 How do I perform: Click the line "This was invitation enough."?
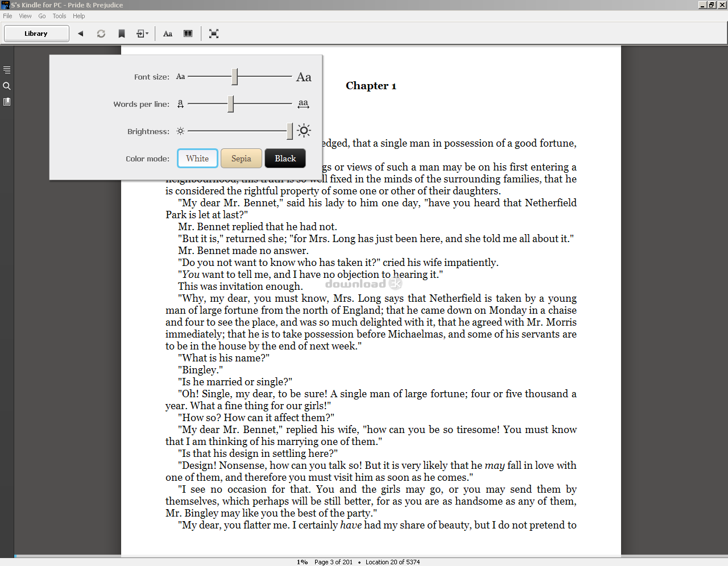(x=240, y=286)
